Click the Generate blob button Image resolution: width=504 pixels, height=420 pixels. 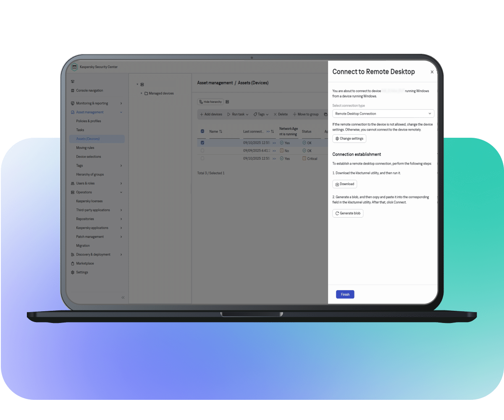click(348, 213)
